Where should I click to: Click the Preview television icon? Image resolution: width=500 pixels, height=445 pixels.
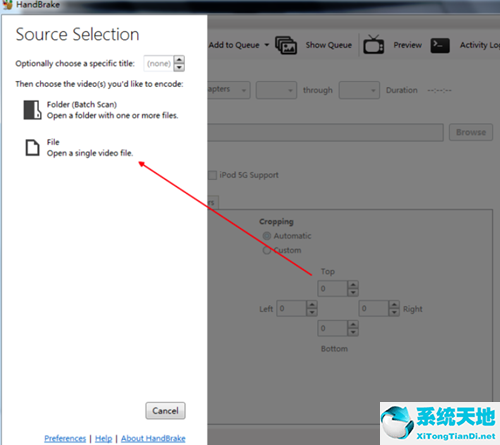[x=373, y=45]
